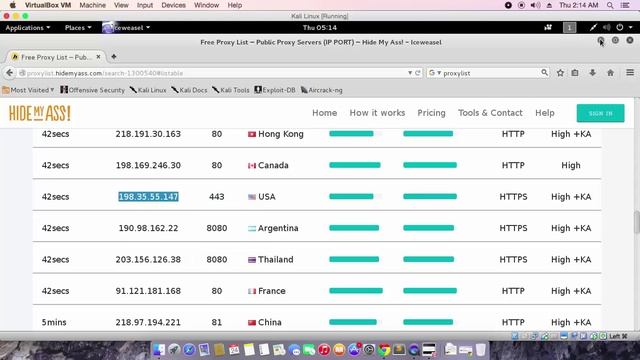The height and width of the screenshot is (360, 640).
Task: Click the macOS eject icon in menu bar
Action: 549,5
